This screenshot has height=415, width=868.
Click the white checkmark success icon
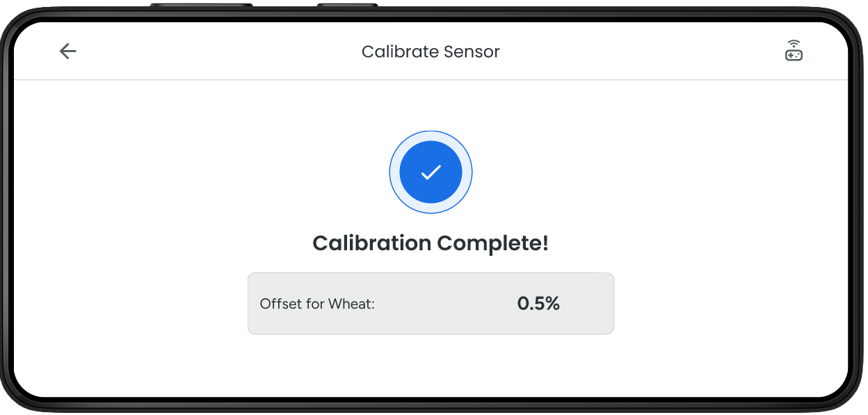pos(431,172)
